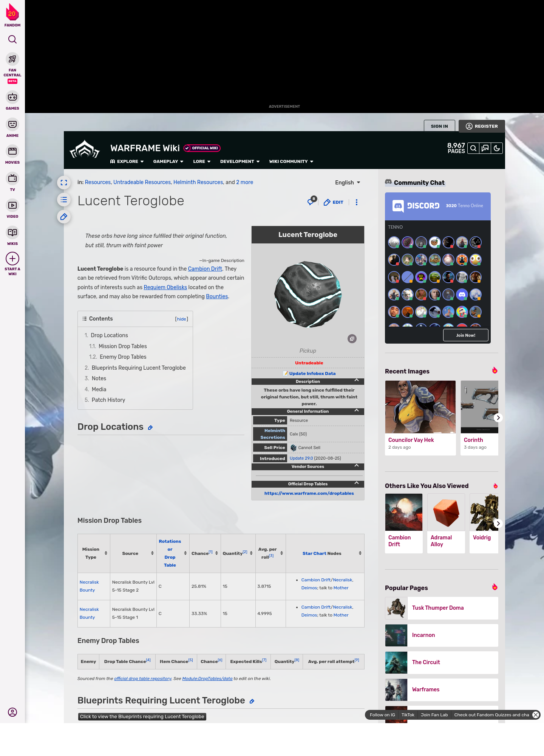Open the Lore menu

point(202,161)
